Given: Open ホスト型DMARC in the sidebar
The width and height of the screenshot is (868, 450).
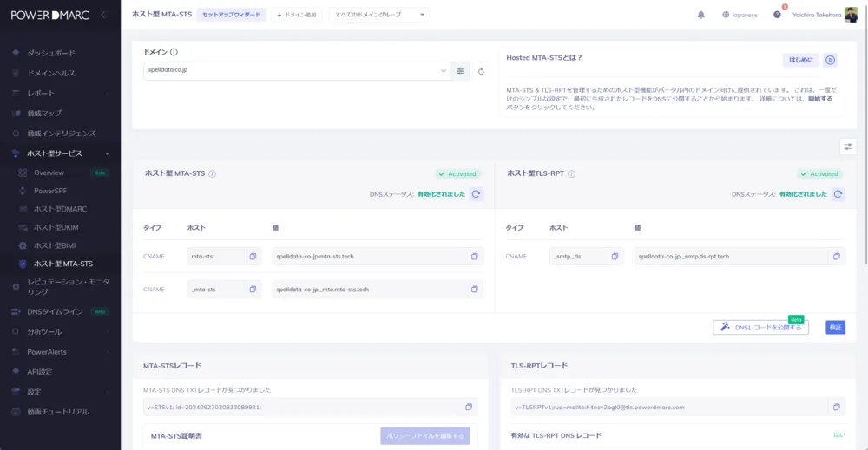Looking at the screenshot, I should coord(60,209).
